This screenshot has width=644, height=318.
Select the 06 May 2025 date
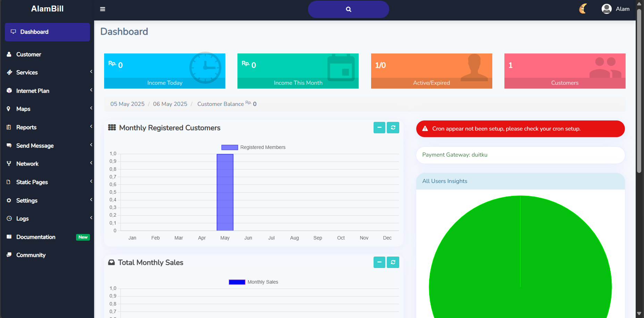pyautogui.click(x=170, y=104)
